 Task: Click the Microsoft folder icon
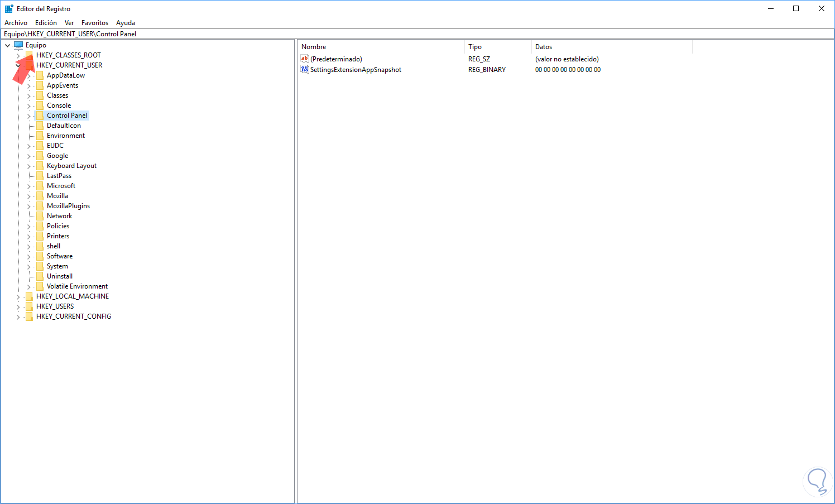click(x=40, y=186)
